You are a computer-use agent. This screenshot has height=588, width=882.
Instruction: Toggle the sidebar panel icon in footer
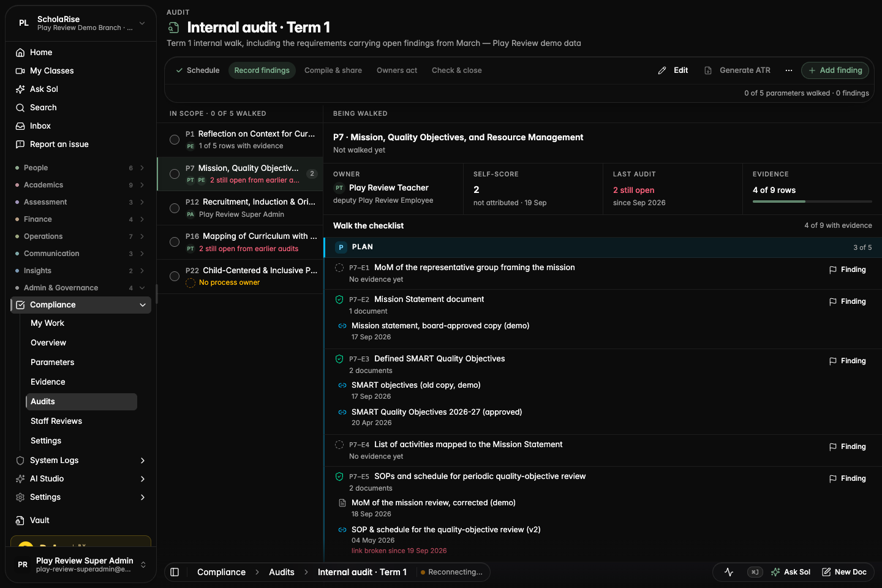pos(175,572)
